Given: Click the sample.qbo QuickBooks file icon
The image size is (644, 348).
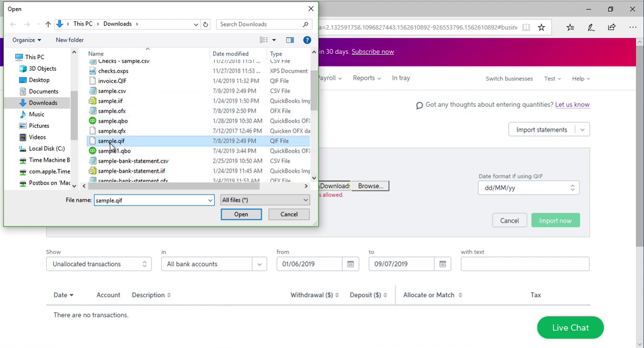Looking at the screenshot, I should [92, 121].
